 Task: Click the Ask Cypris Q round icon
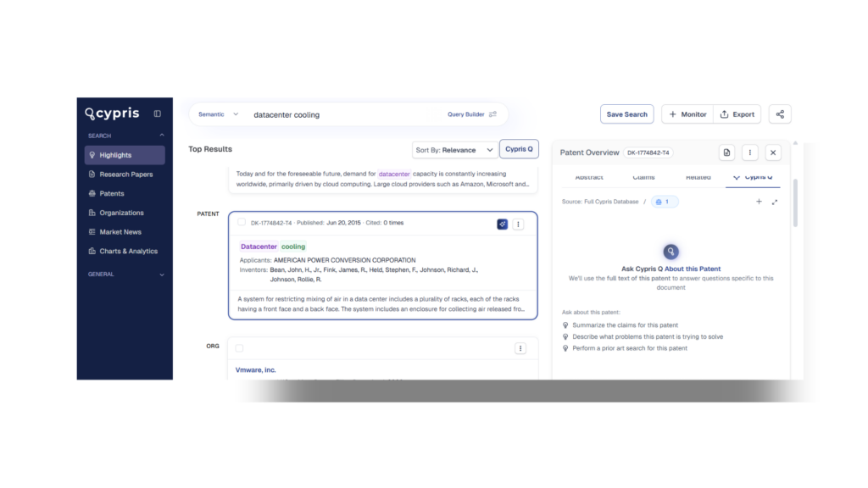(671, 252)
